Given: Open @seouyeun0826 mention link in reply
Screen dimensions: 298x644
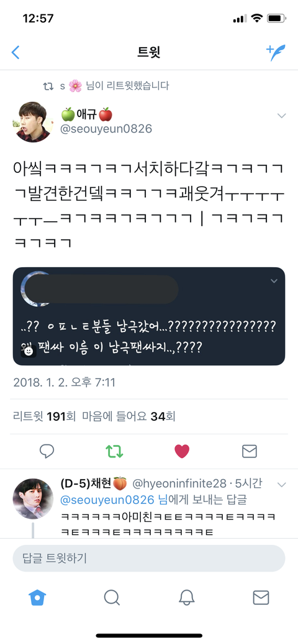Looking at the screenshot, I should point(107,500).
